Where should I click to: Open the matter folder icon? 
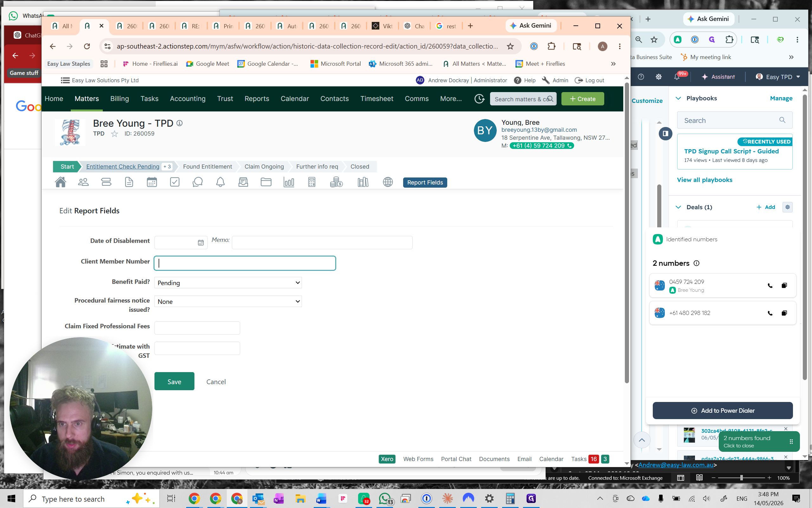266,182
